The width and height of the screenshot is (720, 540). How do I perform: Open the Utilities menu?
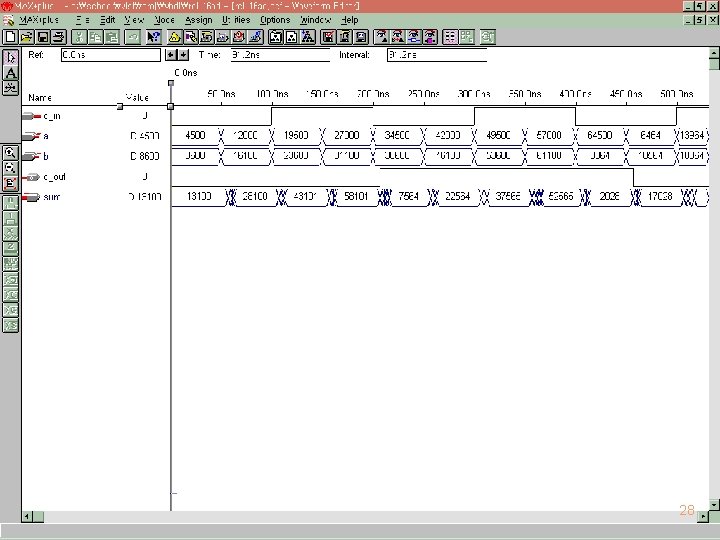tap(236, 20)
